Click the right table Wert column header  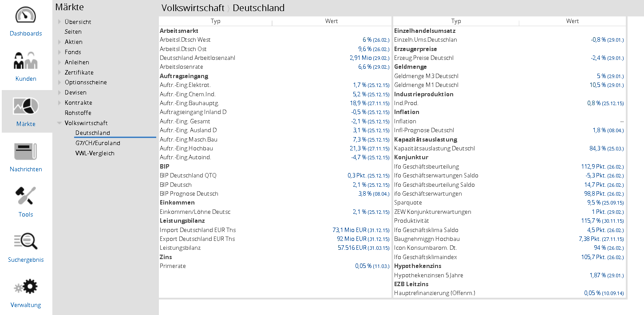pyautogui.click(x=572, y=21)
